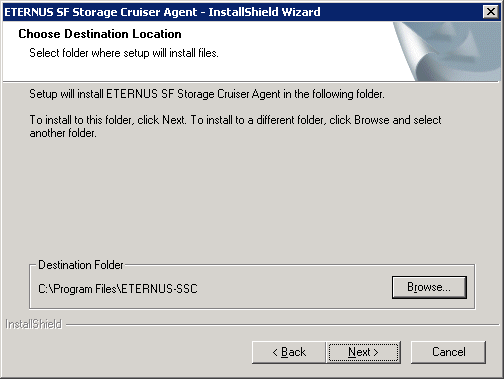Click the wizard title bar text

click(x=162, y=12)
